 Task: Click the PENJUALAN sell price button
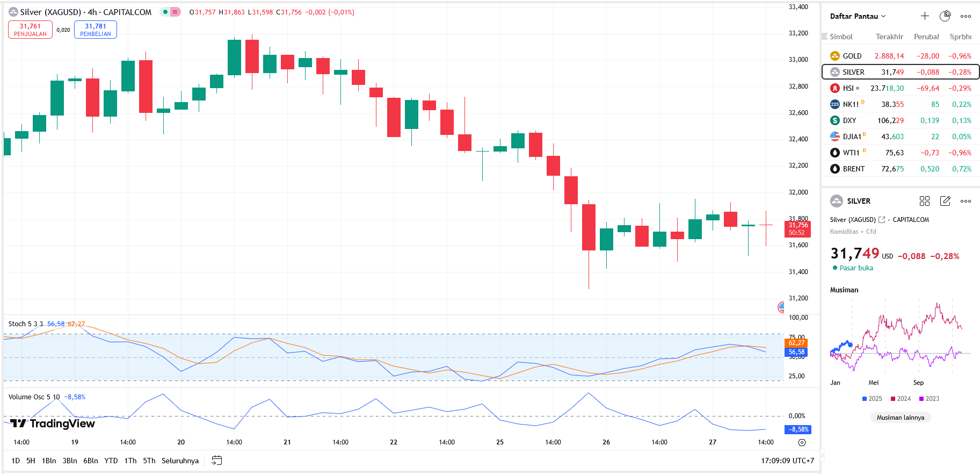pyautogui.click(x=30, y=30)
